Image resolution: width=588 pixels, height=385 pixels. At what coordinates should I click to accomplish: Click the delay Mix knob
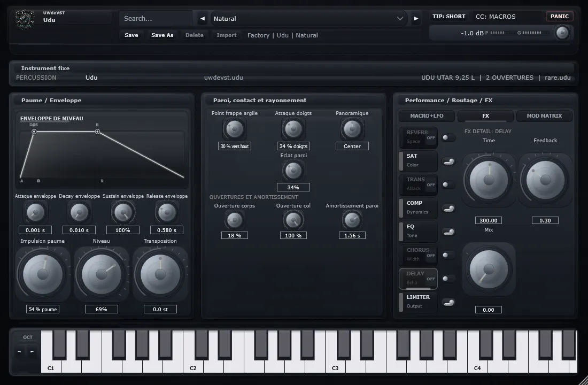(488, 269)
